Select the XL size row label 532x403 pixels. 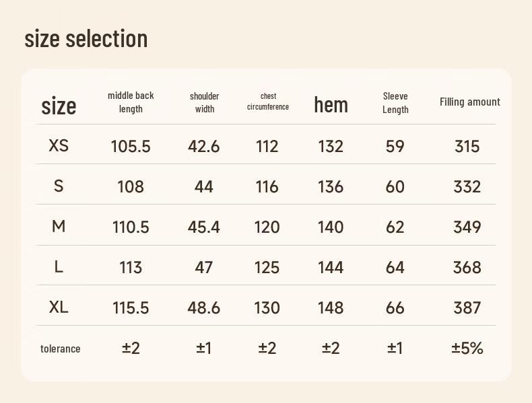pyautogui.click(x=59, y=307)
